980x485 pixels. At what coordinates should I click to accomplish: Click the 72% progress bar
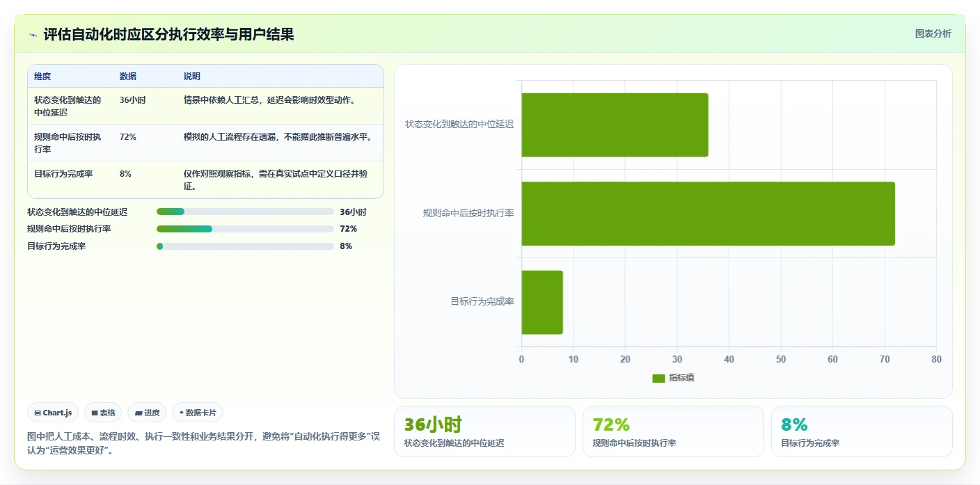(246, 229)
